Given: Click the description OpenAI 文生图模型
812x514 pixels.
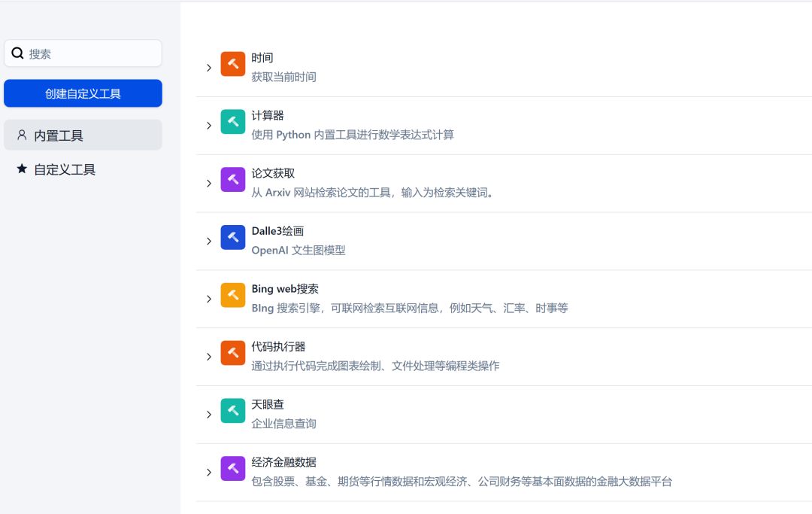Looking at the screenshot, I should pyautogui.click(x=298, y=251).
